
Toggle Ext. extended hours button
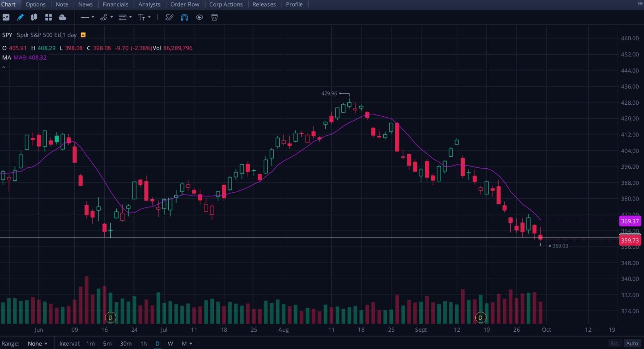pyautogui.click(x=615, y=343)
